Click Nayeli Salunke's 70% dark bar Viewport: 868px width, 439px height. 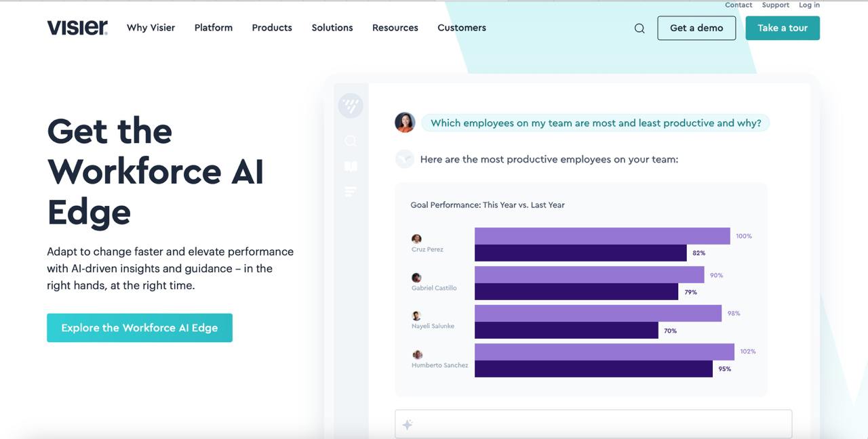566,330
